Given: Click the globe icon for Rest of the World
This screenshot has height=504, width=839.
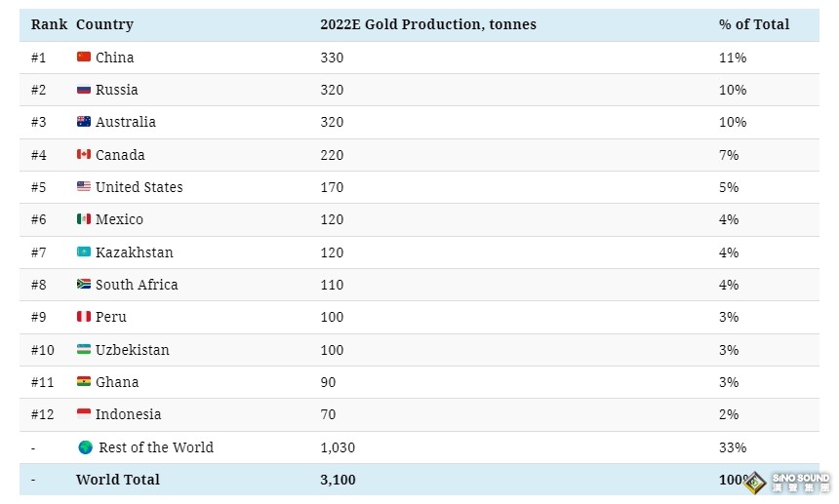Looking at the screenshot, I should tap(85, 447).
